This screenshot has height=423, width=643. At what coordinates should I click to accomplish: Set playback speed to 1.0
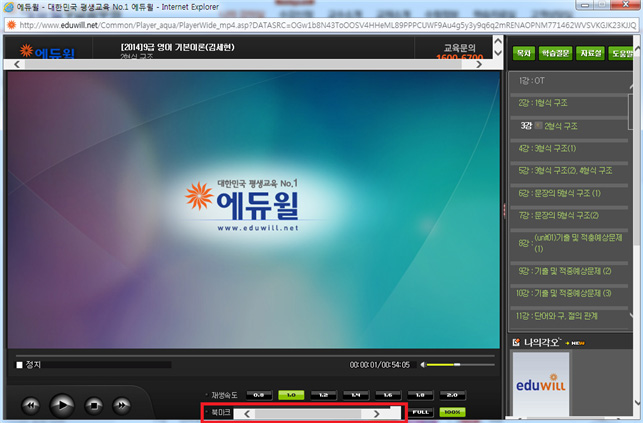[x=290, y=395]
